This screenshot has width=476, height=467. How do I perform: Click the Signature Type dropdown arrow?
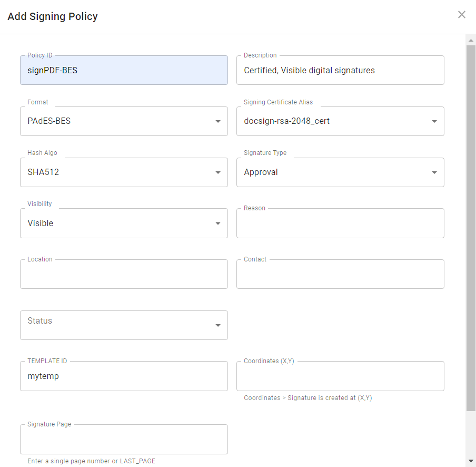434,172
